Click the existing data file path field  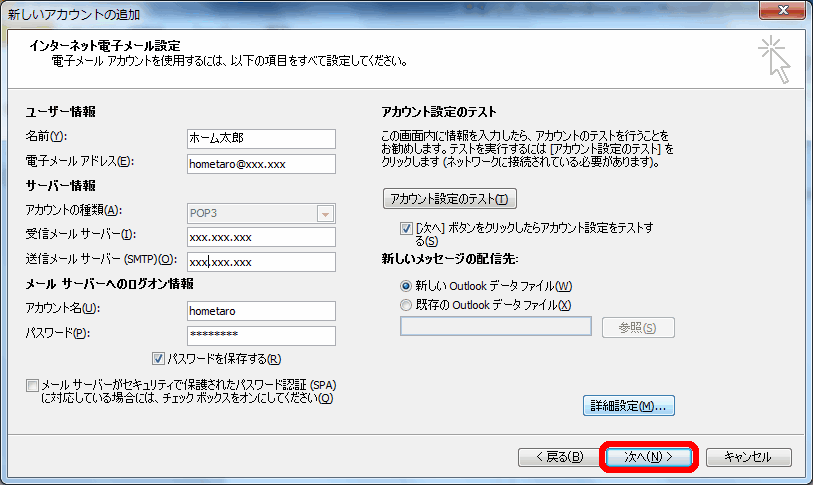pyautogui.click(x=496, y=326)
